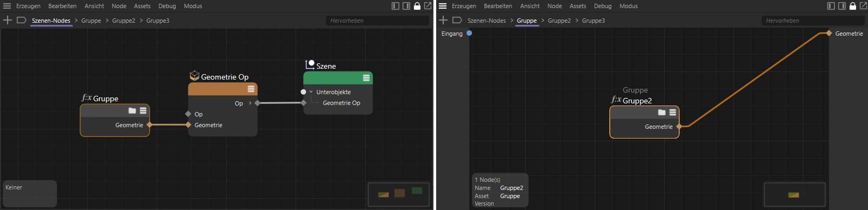Toggle the right side-panel icon in the left editor
Screen dimensions: 868x210
click(x=406, y=6)
